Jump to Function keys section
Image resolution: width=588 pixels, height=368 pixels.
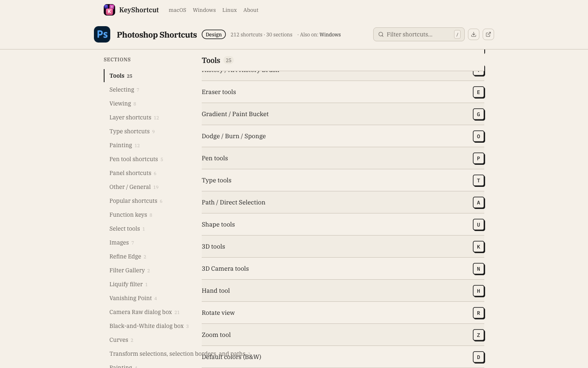(x=131, y=215)
